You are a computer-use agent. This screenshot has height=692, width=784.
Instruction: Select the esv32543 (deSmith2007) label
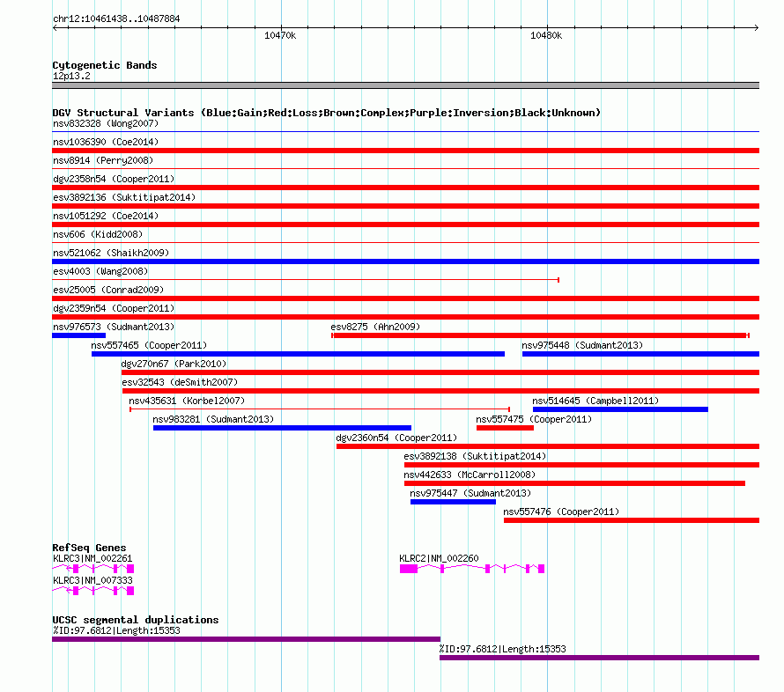click(180, 382)
